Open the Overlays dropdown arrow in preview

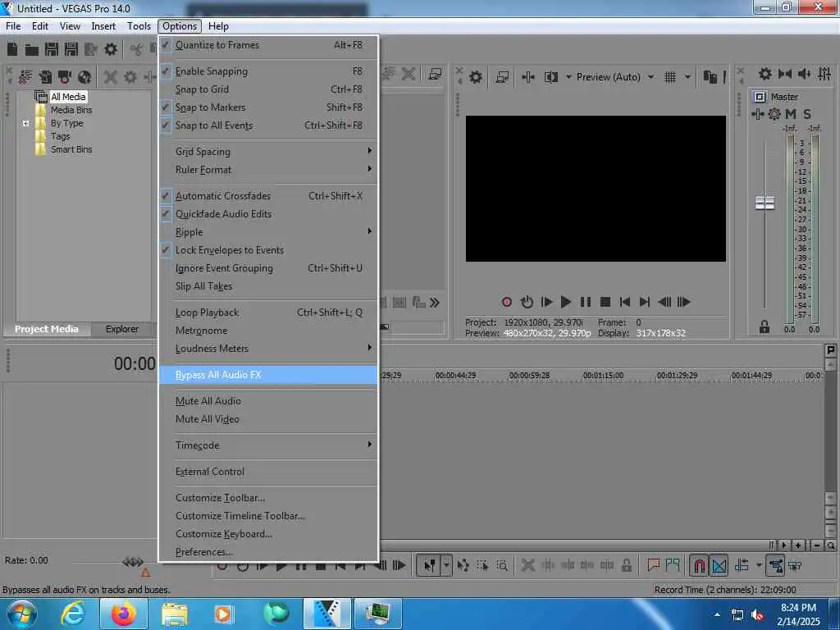[x=687, y=77]
